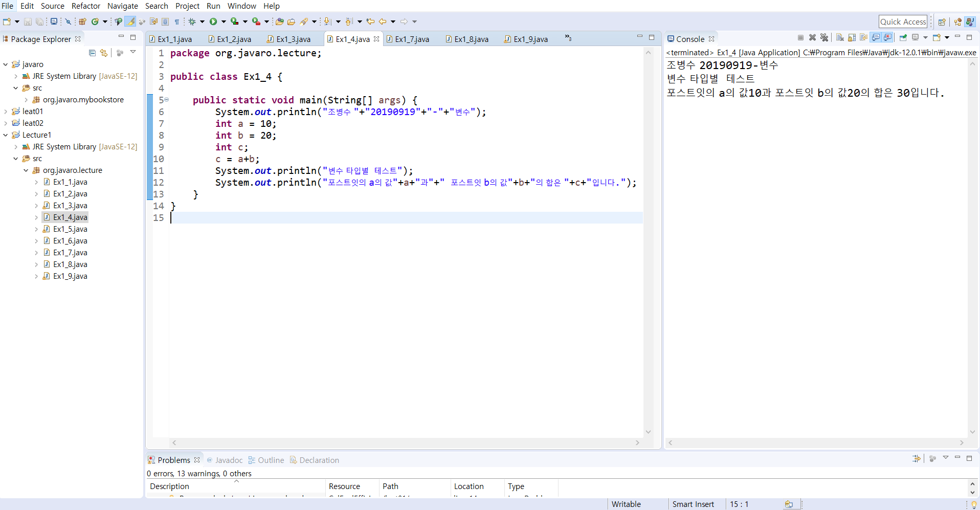Switch to the Outline tab
Screen dimensions: 980x510
point(266,460)
